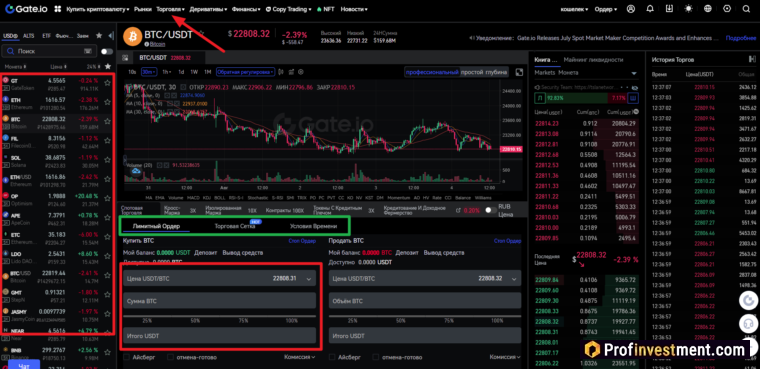Open the user profile icon

(x=631, y=9)
